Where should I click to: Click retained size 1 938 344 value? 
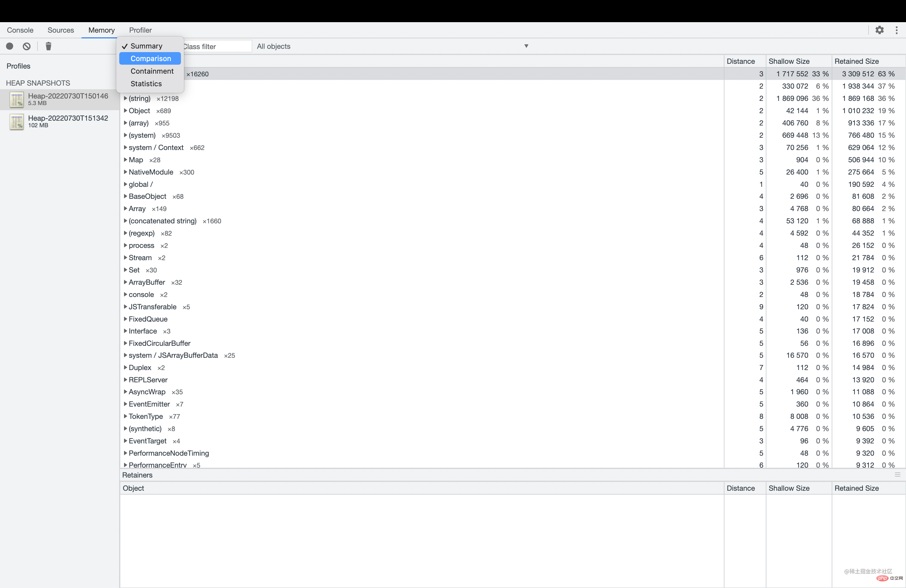click(858, 86)
